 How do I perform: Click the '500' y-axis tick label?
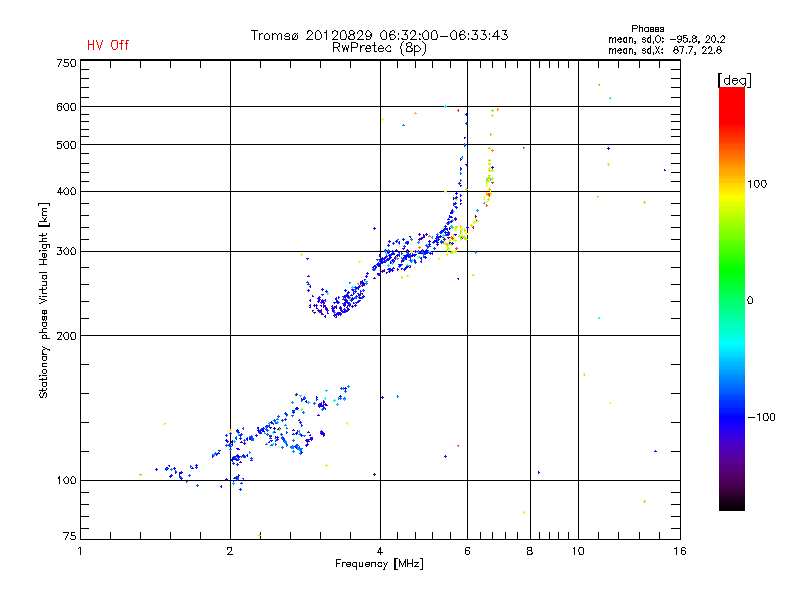coord(66,145)
